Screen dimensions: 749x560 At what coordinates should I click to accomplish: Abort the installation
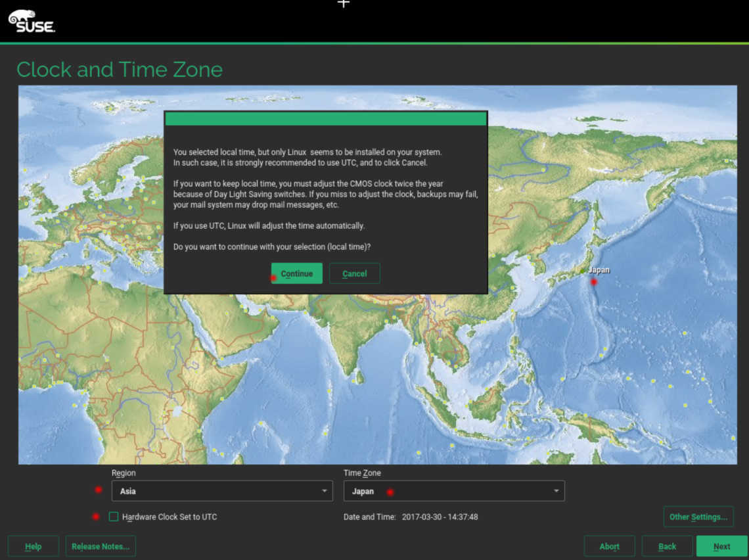[x=609, y=546]
